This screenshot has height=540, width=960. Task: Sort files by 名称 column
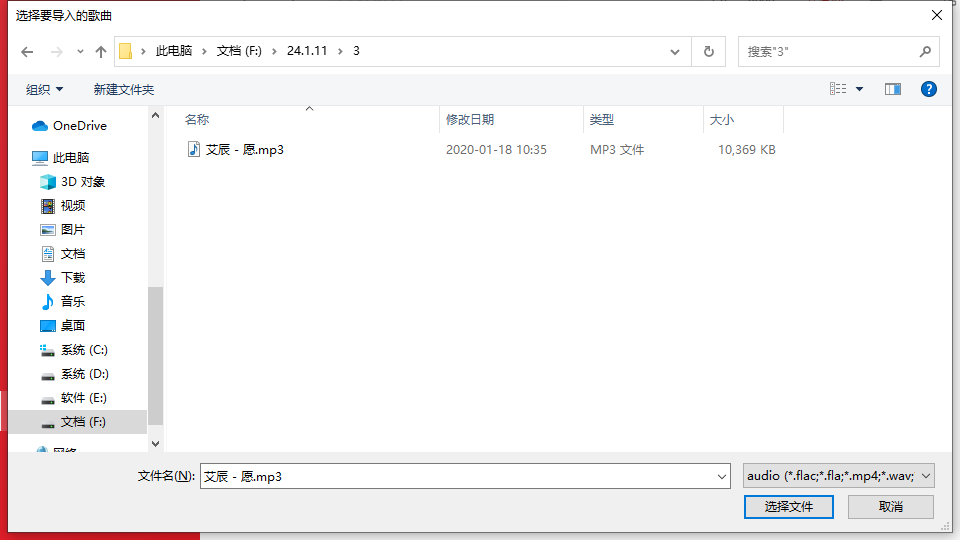point(197,119)
